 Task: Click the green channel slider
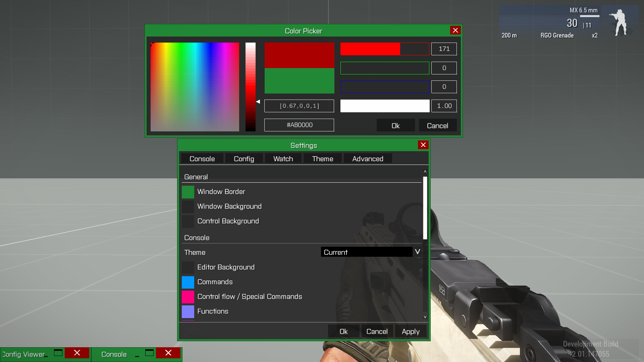pyautogui.click(x=385, y=68)
